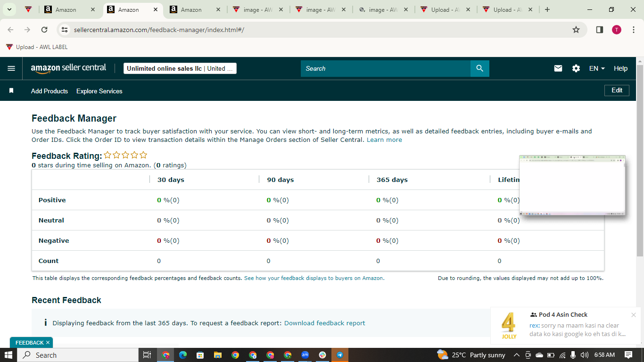Reload the current page

point(44,30)
